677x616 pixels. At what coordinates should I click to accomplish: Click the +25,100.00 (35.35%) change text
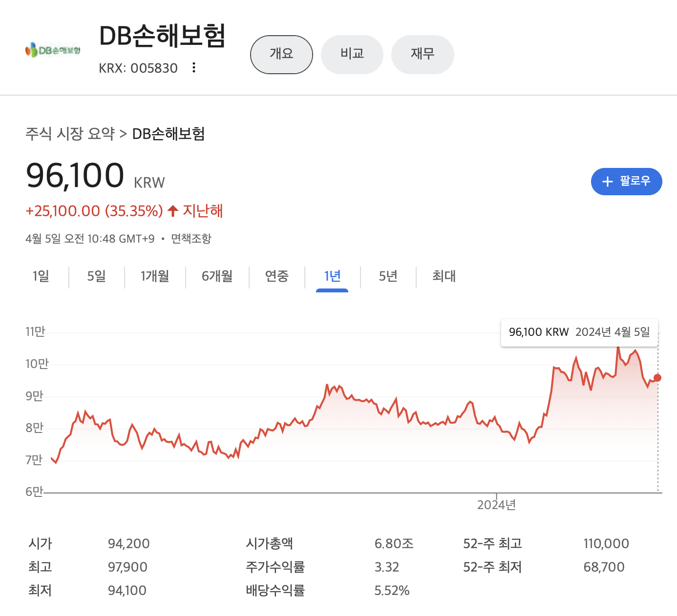click(x=94, y=211)
